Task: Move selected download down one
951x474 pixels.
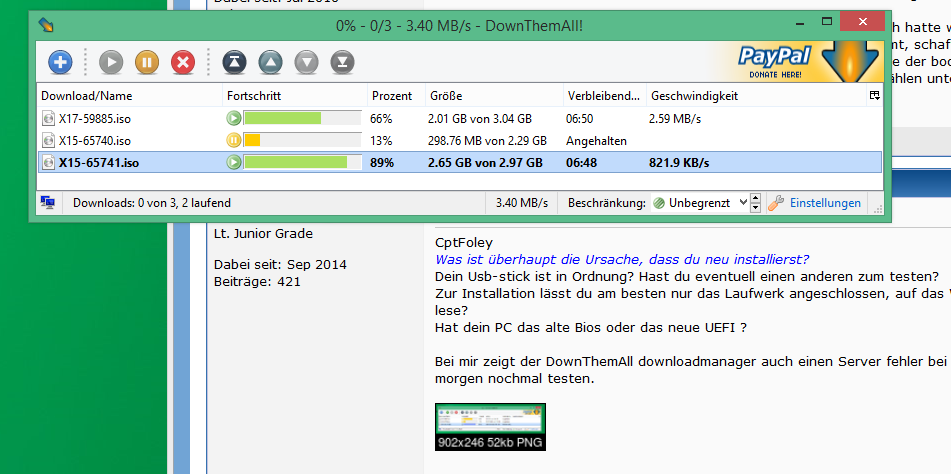Action: [306, 62]
